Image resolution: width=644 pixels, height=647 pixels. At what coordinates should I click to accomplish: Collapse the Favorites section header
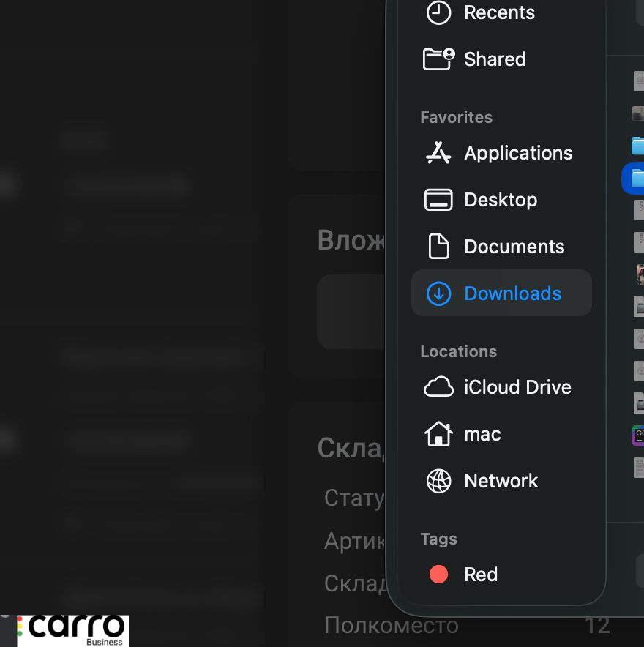[456, 117]
